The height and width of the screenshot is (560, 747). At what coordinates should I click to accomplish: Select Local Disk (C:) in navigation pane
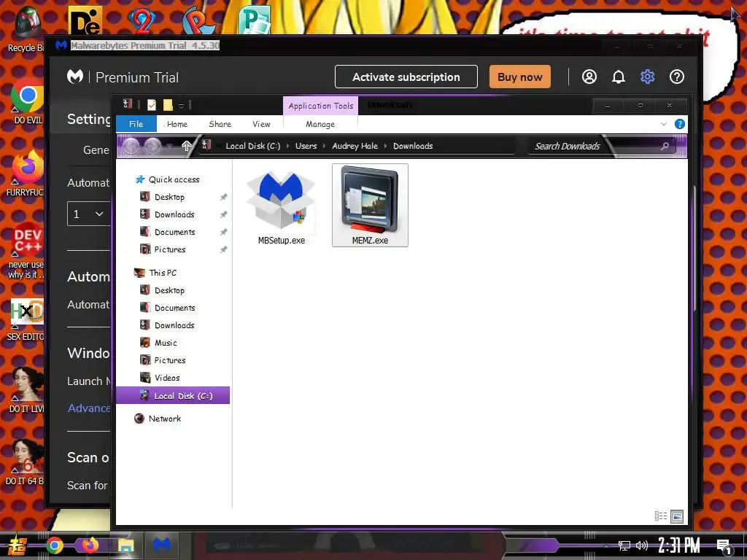pyautogui.click(x=173, y=396)
